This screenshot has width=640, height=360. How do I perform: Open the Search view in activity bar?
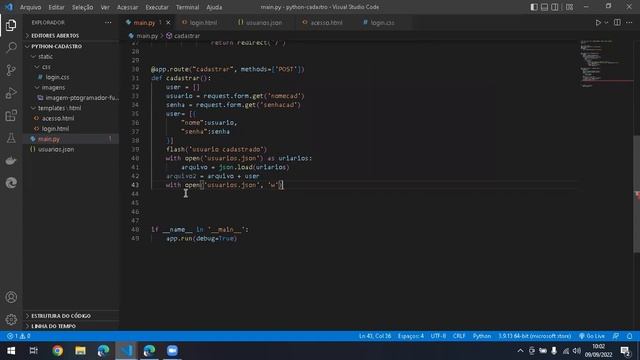pyautogui.click(x=11, y=47)
